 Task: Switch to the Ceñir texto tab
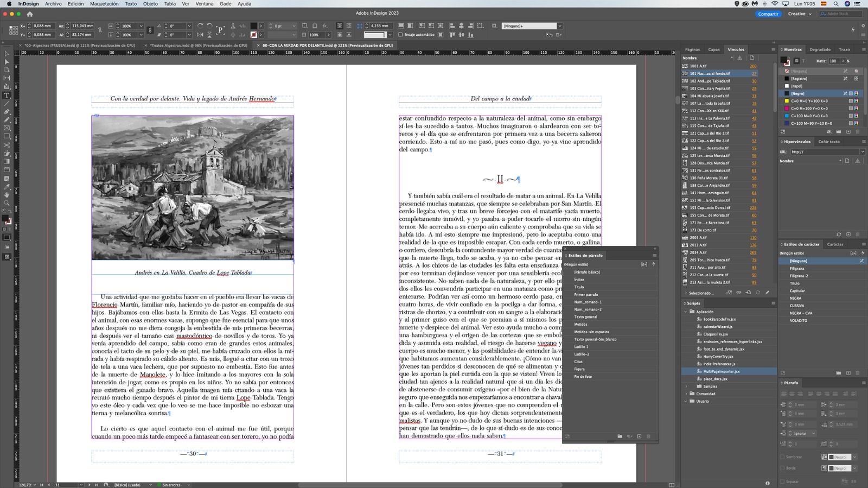(x=829, y=142)
